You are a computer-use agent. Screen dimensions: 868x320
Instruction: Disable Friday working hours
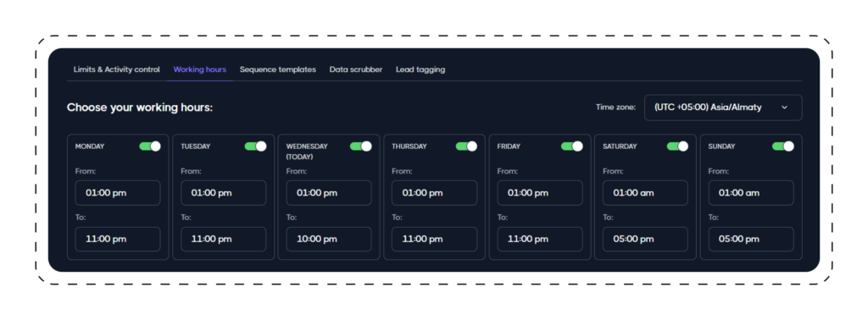pyautogui.click(x=572, y=146)
